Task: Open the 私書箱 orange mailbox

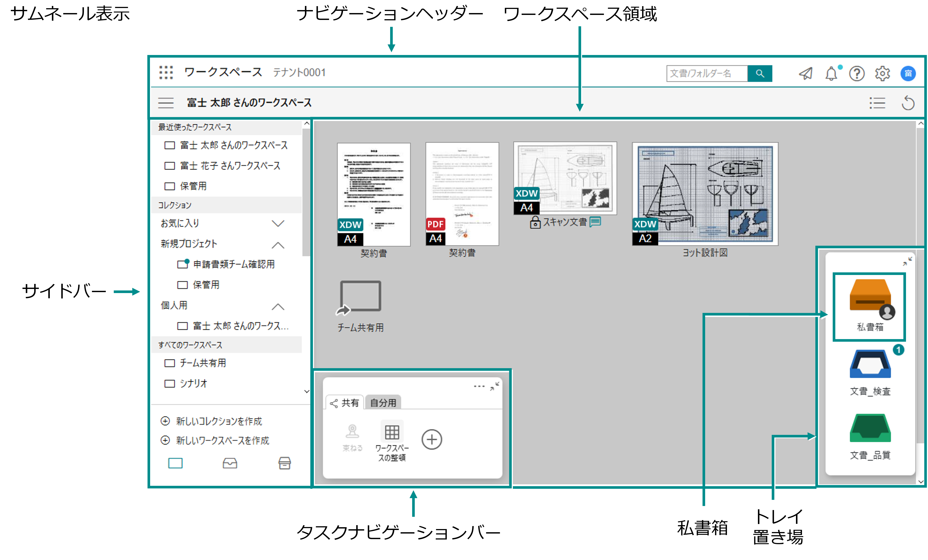Action: (x=870, y=306)
